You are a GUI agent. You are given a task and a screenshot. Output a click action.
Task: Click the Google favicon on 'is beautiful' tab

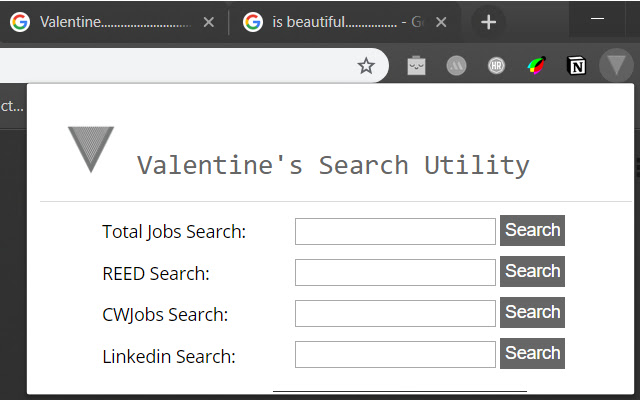253,22
